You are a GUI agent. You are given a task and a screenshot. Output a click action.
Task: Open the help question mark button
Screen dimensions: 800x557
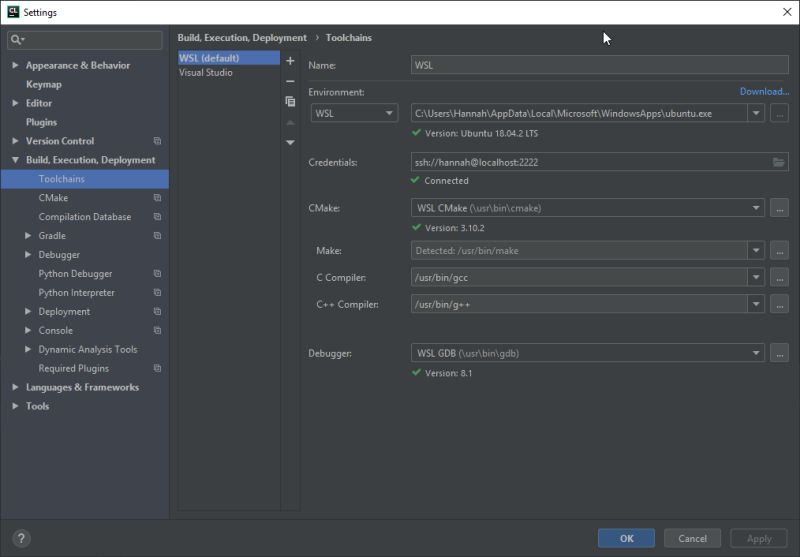21,538
